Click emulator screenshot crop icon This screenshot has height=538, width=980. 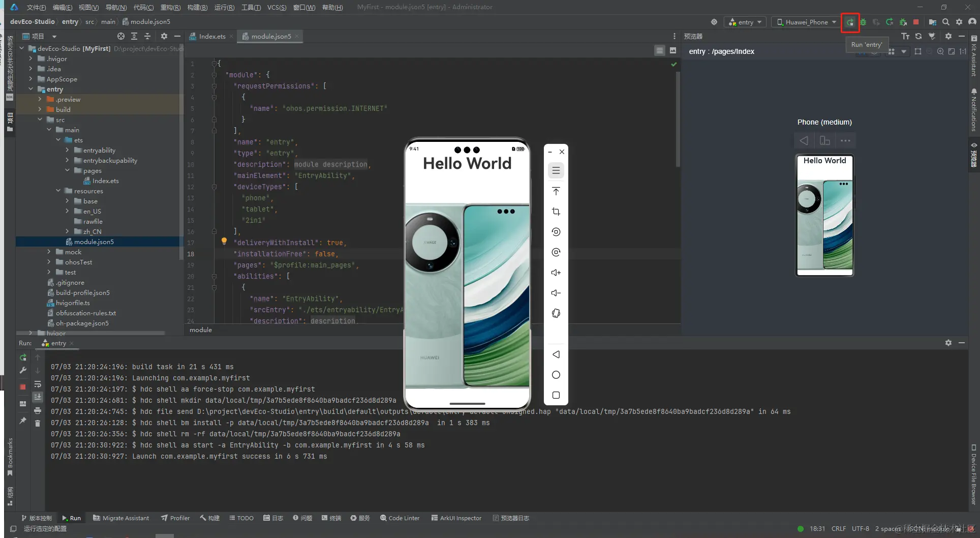556,212
